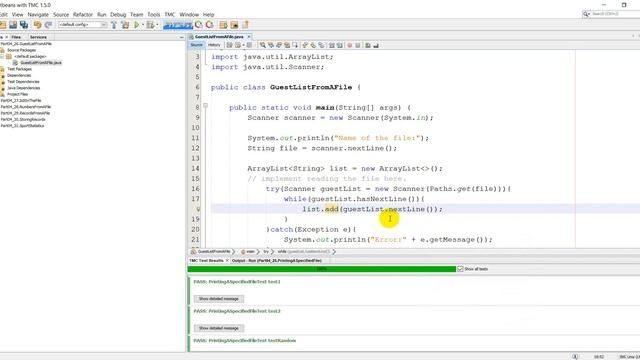Click the Save All toolbar icon
Screen dimensions: 640x360
[24, 25]
